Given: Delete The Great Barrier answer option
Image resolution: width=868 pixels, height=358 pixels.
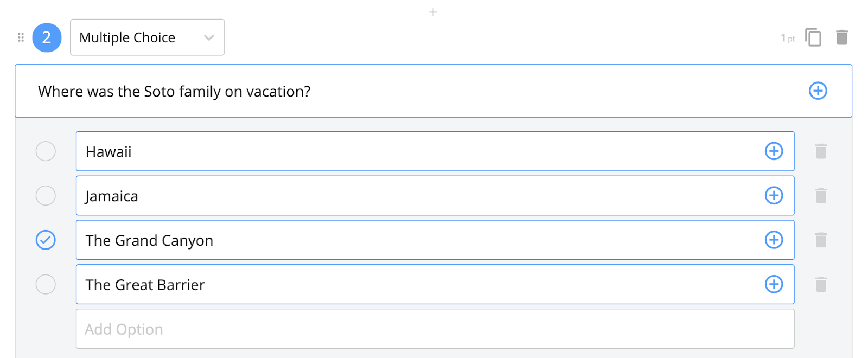Looking at the screenshot, I should pos(821,284).
